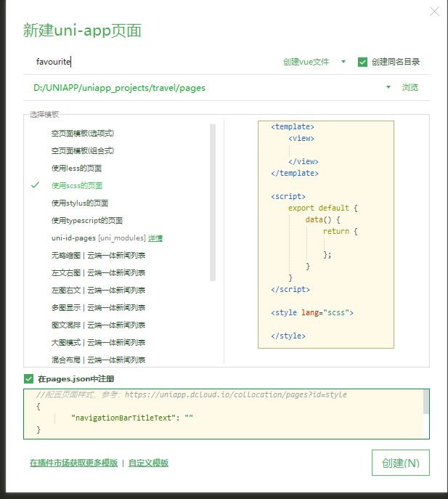This screenshot has width=448, height=499.
Task: Close the new uni-app page dialog
Action: [x=434, y=12]
